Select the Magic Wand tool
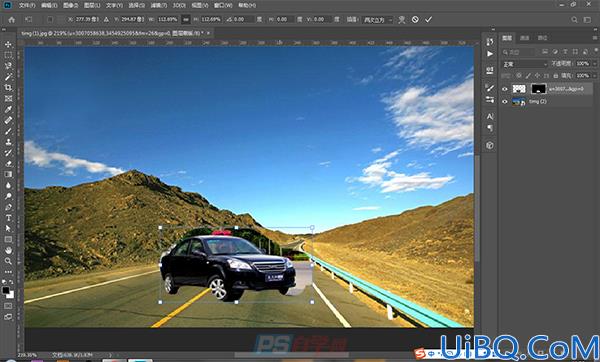This screenshot has width=600, height=362. [x=8, y=77]
